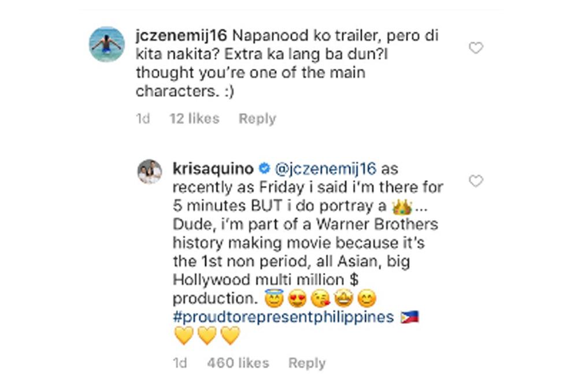Click the 1d timestamp under krisaquino's reply
This screenshot has width=578, height=392.
pyautogui.click(x=180, y=363)
